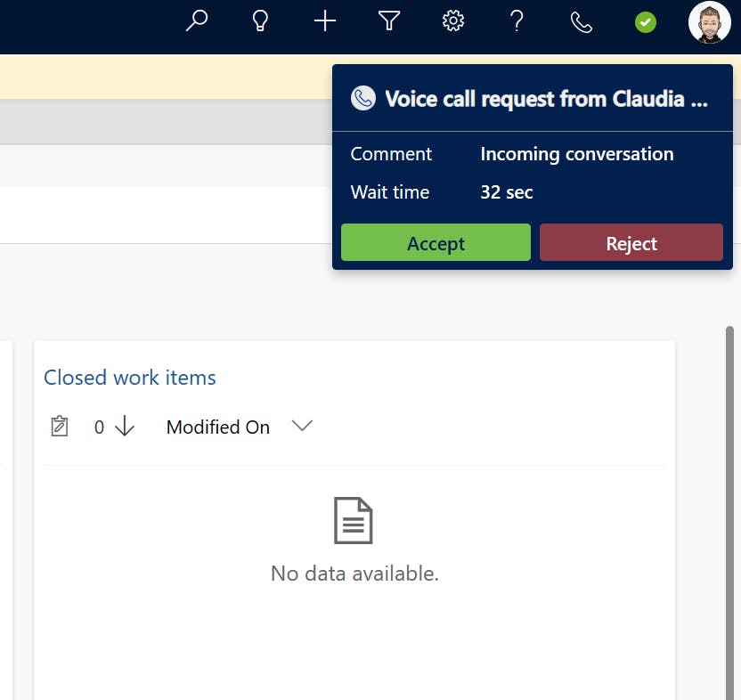Accept the voice call request

(436, 242)
